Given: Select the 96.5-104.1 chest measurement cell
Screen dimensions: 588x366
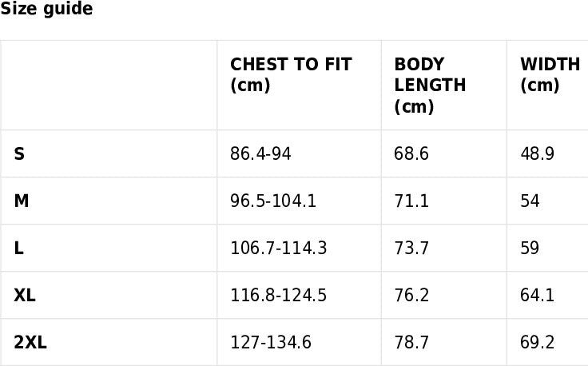Looking at the screenshot, I should (273, 201).
